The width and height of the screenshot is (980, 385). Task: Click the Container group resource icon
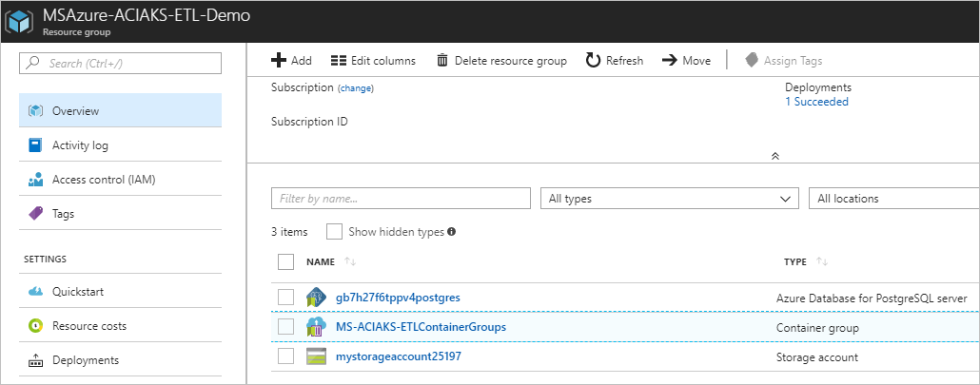coord(316,327)
